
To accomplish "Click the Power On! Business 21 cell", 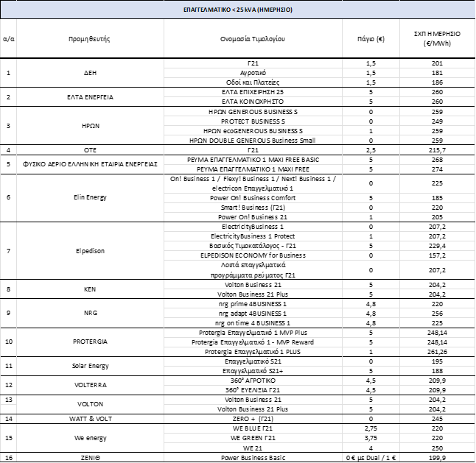I will pos(253,217).
